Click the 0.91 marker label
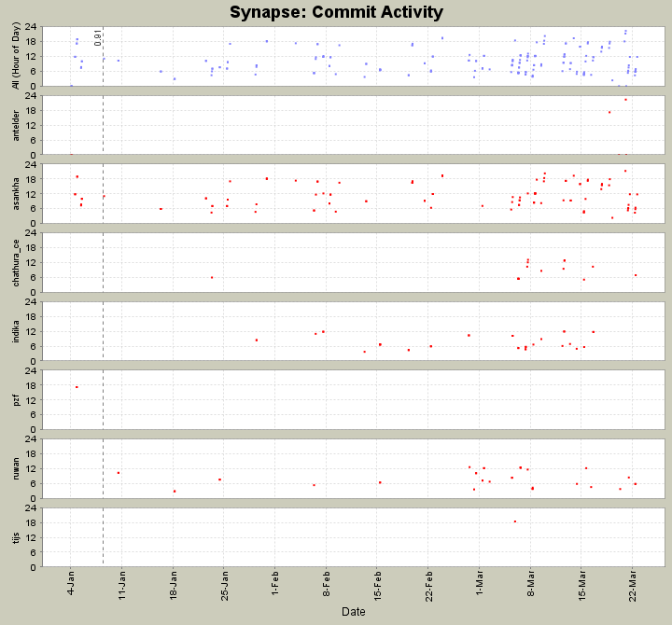 (98, 37)
